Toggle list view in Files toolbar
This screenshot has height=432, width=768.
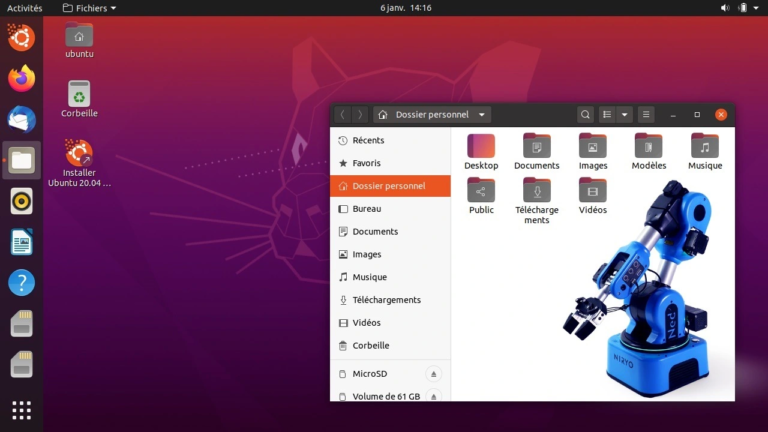click(607, 115)
